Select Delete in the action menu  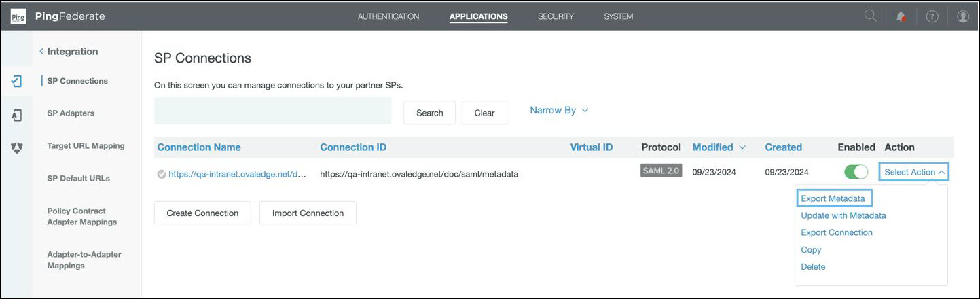click(x=813, y=266)
